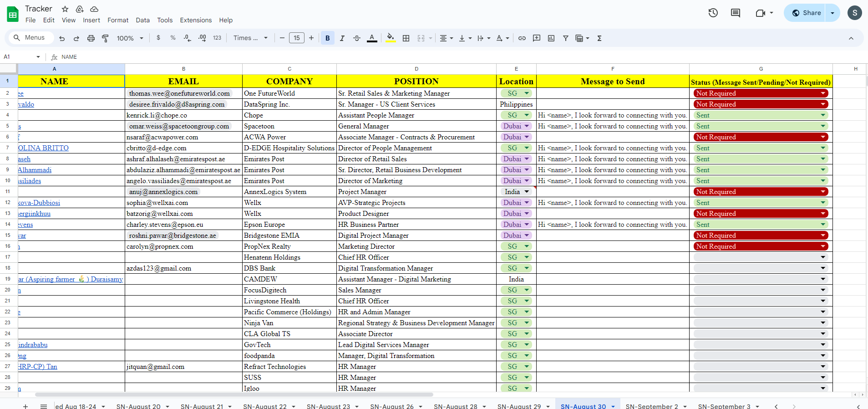
Task: Select the One FutureWorld company cell
Action: pos(289,93)
